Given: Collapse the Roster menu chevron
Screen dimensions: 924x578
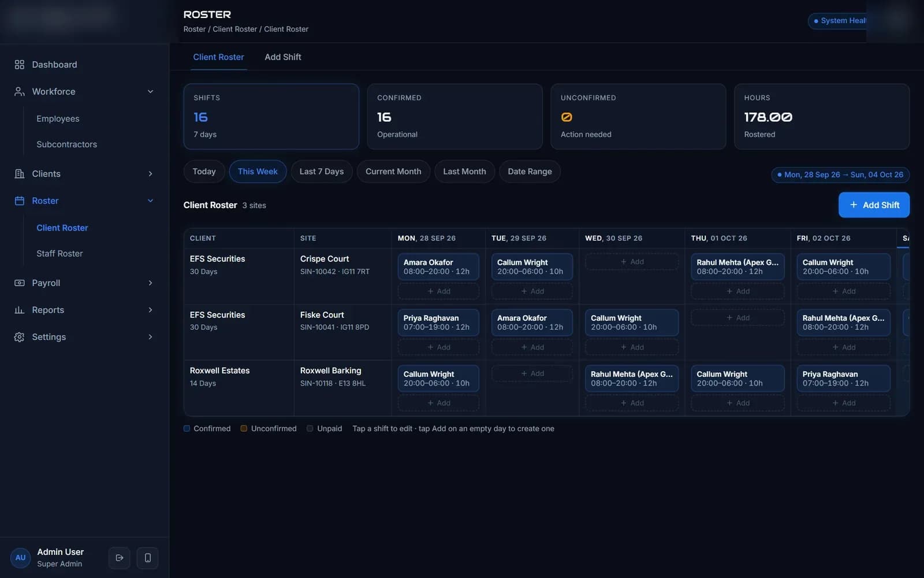Looking at the screenshot, I should (150, 201).
